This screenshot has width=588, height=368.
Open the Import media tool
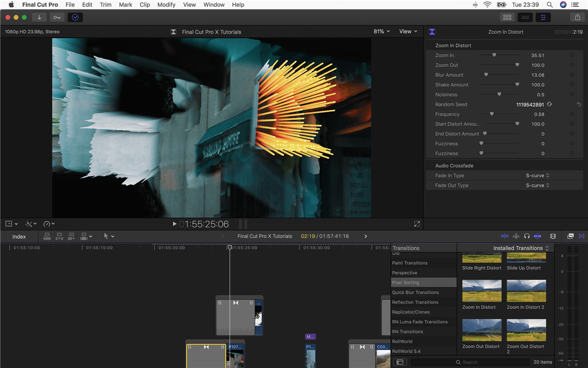(39, 17)
